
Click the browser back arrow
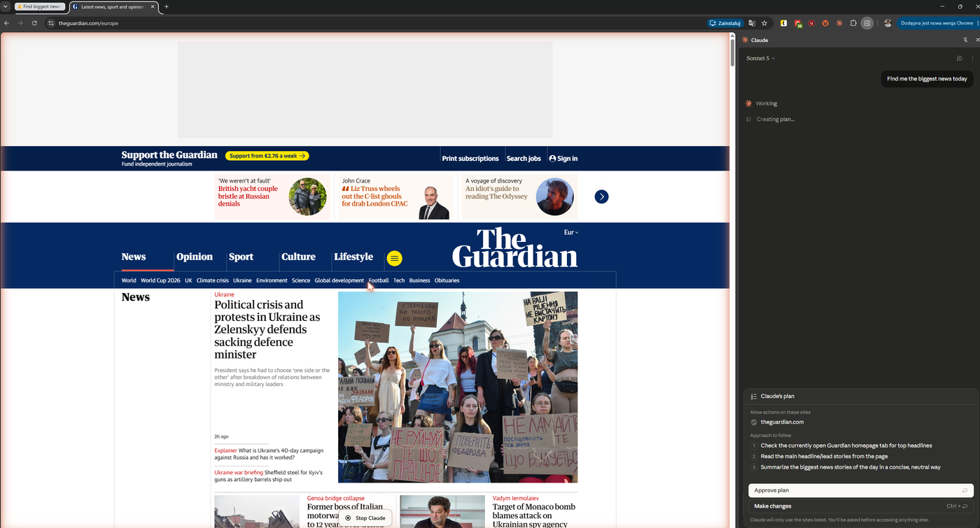(x=6, y=23)
